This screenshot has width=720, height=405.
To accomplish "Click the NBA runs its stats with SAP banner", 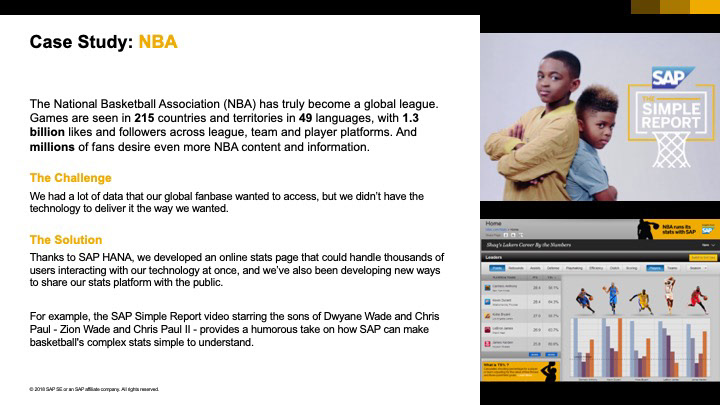I will pyautogui.click(x=677, y=229).
